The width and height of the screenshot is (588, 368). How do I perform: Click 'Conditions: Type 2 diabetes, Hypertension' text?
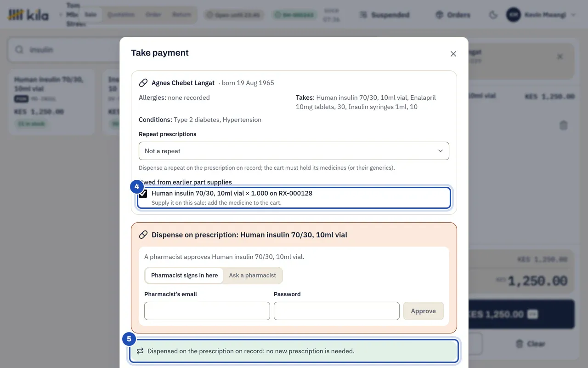200,120
